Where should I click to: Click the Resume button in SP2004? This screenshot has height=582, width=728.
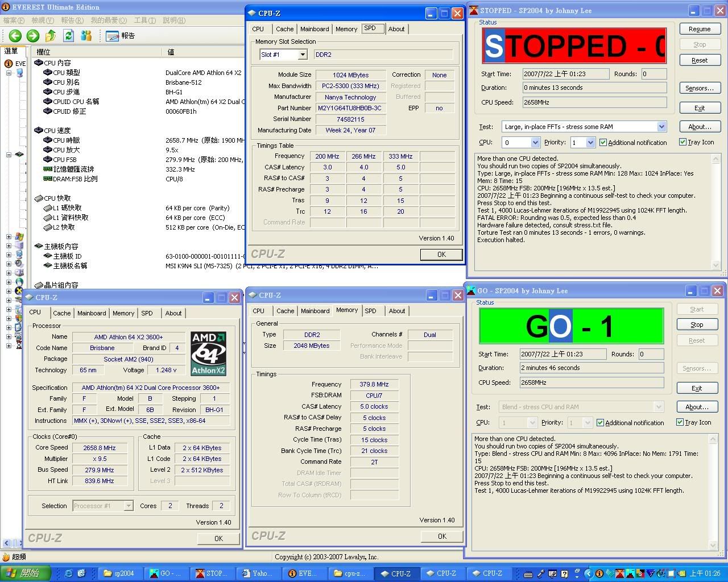[700, 29]
